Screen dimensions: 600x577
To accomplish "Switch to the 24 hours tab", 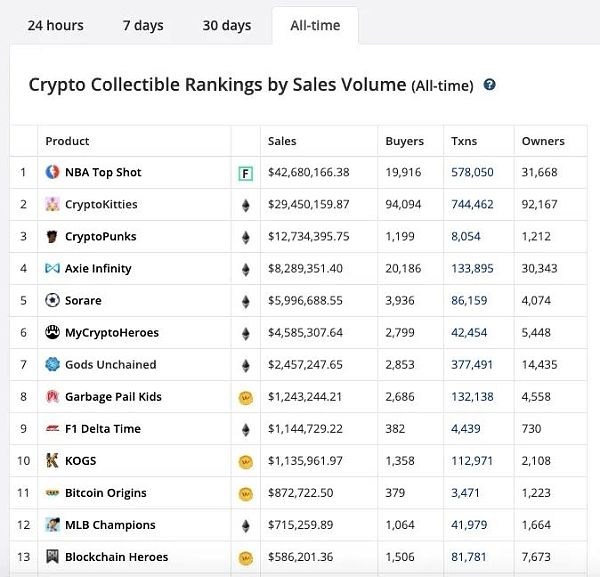I will click(54, 25).
